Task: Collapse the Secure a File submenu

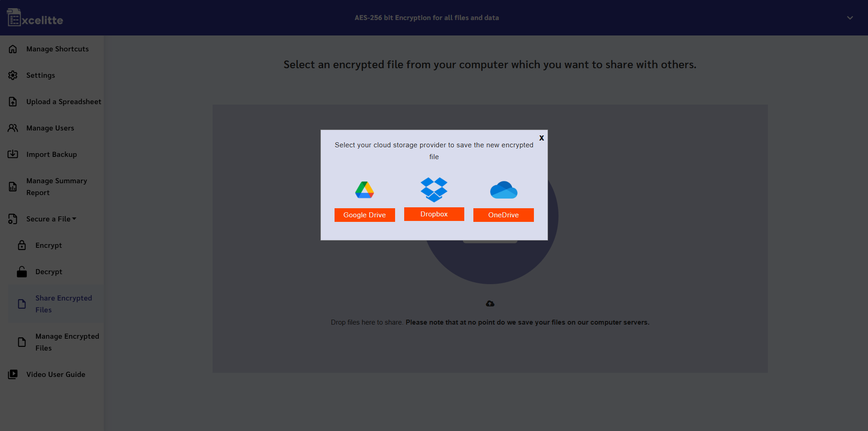Action: pyautogui.click(x=51, y=219)
